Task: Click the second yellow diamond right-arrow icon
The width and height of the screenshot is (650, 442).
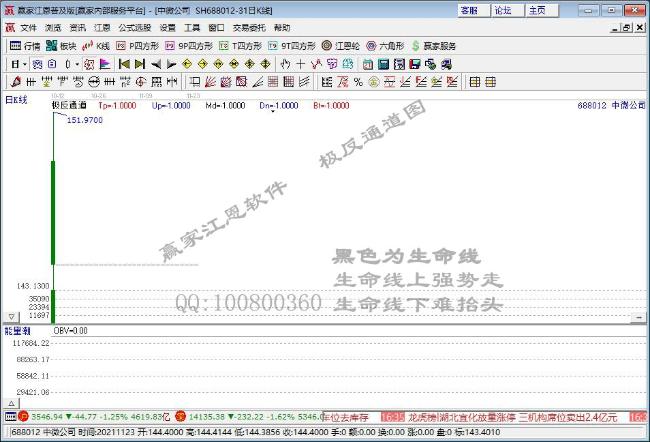Action: coord(203,64)
